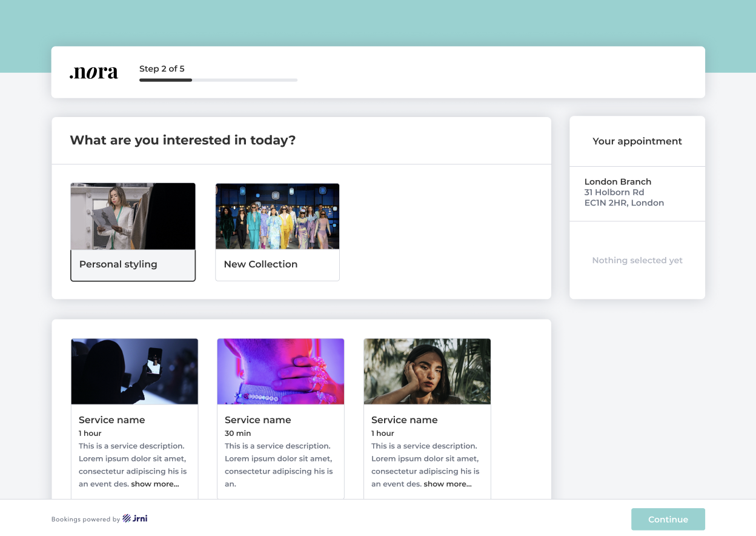Click the step progress bar

(218, 80)
